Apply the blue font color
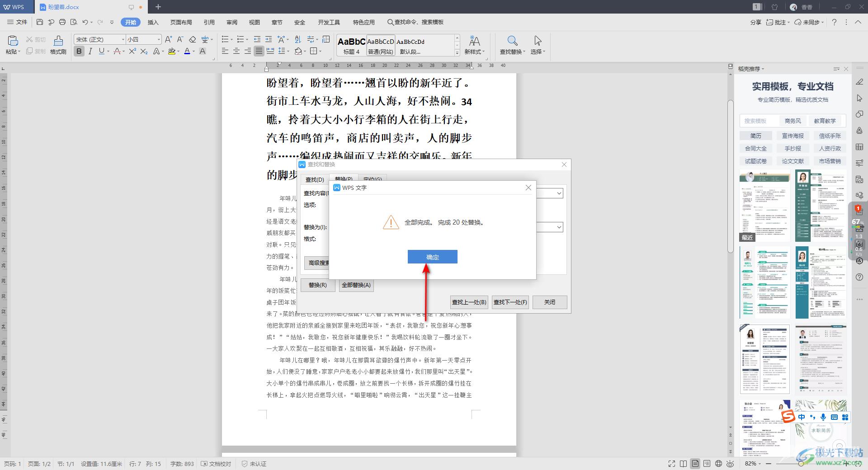 coord(187,51)
